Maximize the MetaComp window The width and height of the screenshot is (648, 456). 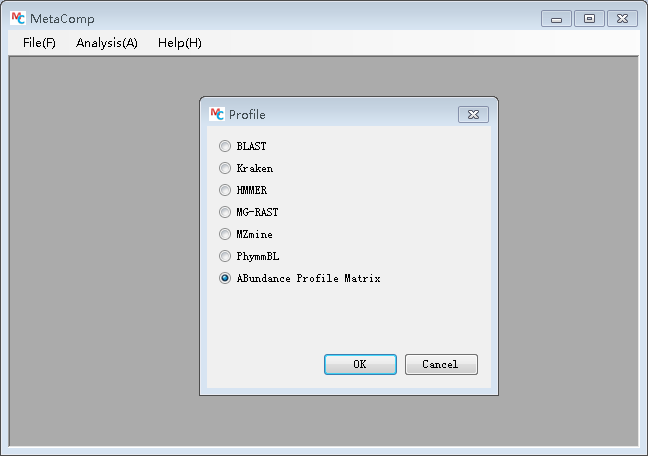tap(589, 18)
